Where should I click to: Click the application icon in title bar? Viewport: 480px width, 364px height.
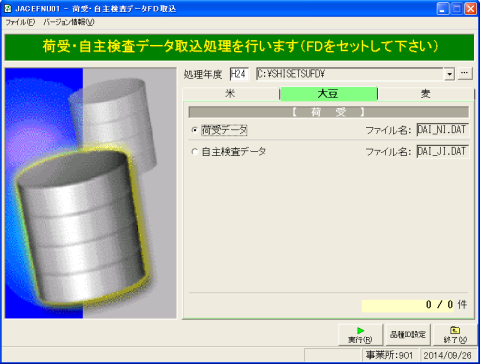8,8
